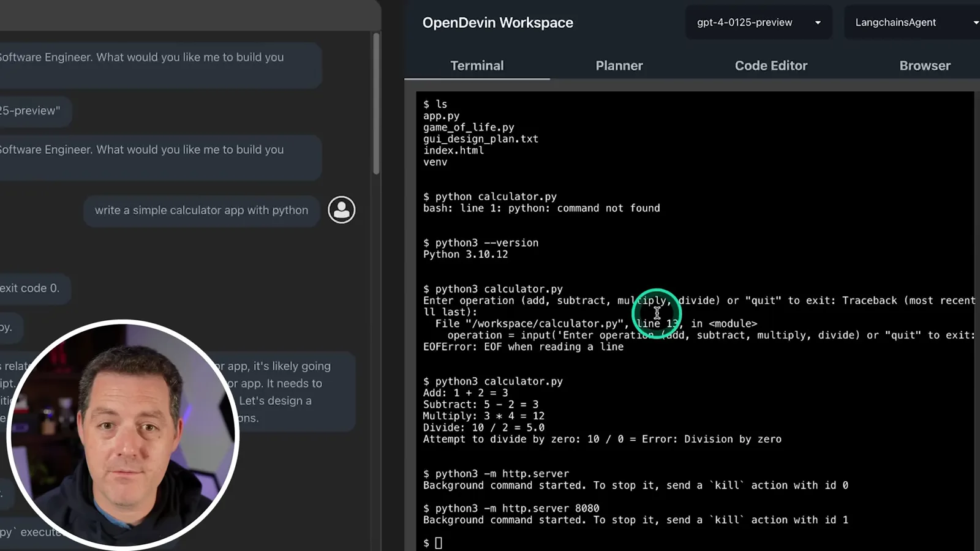Click the 'write a simple calculator app with python' message
980x551 pixels.
point(201,210)
